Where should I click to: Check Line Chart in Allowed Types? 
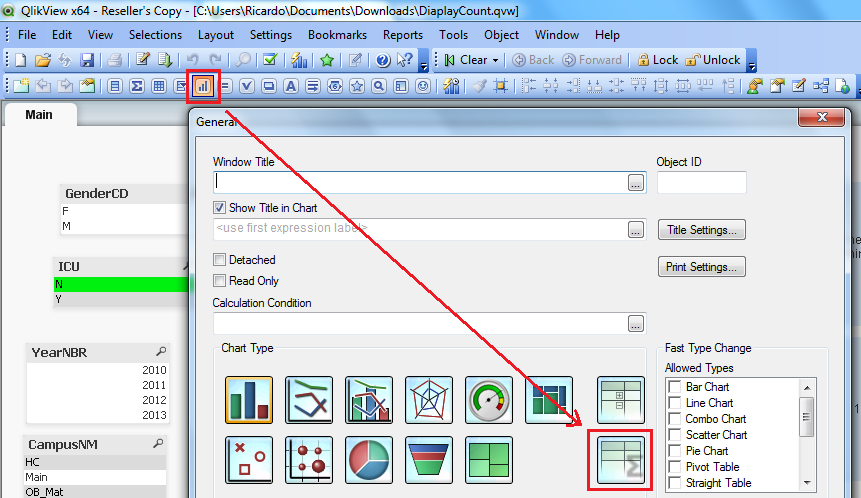(x=675, y=402)
